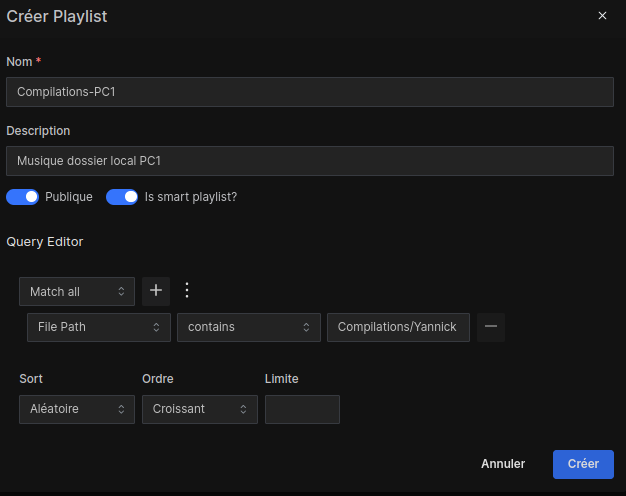Toggle the Publique switch
This screenshot has height=496, width=626.
(x=22, y=197)
